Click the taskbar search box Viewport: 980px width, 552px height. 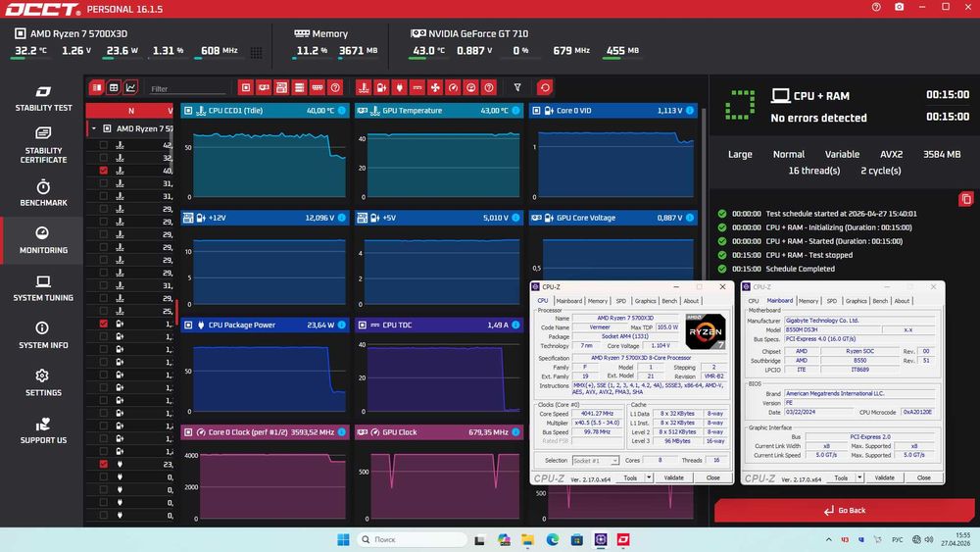click(412, 539)
